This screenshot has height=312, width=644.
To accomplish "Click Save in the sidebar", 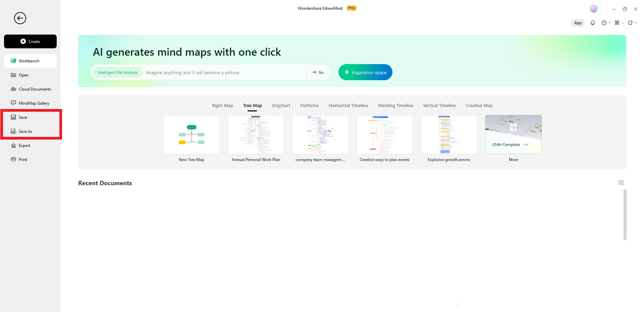I will pyautogui.click(x=30, y=117).
